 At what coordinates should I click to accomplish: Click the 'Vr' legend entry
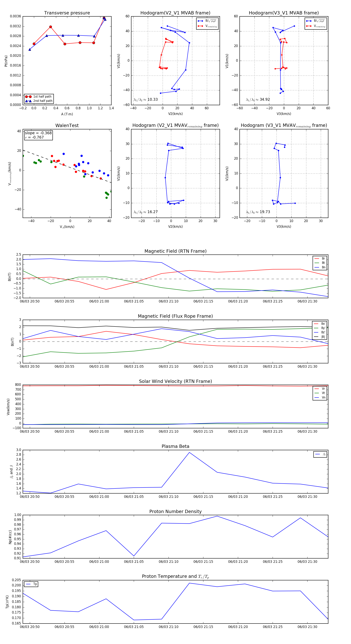coord(320,389)
